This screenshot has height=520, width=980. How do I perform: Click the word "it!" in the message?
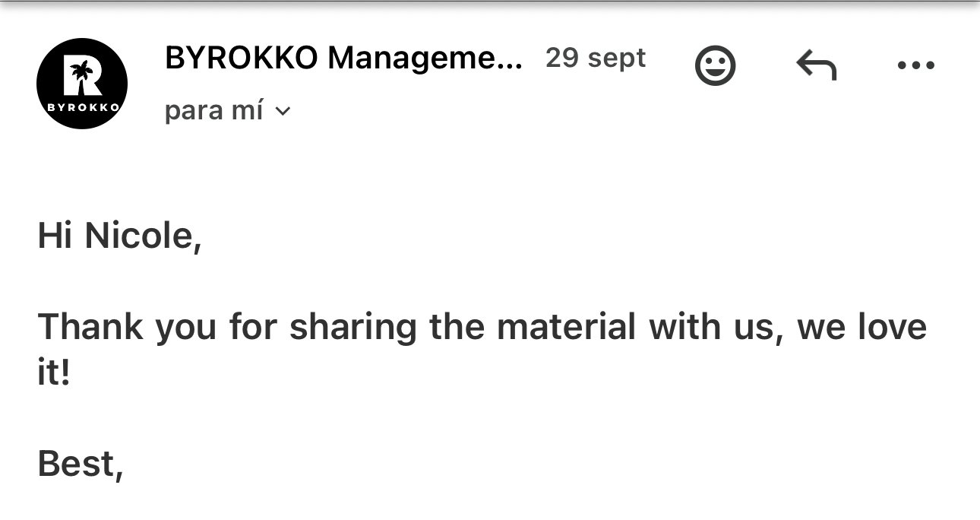(x=53, y=374)
